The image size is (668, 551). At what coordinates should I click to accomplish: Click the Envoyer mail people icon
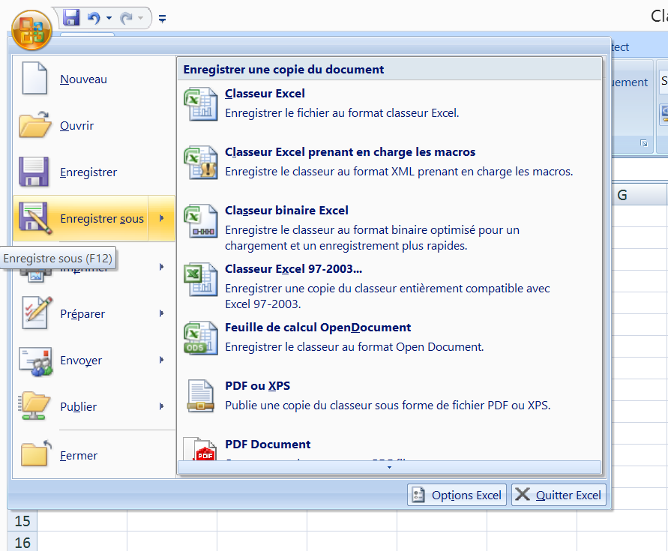coord(36,361)
